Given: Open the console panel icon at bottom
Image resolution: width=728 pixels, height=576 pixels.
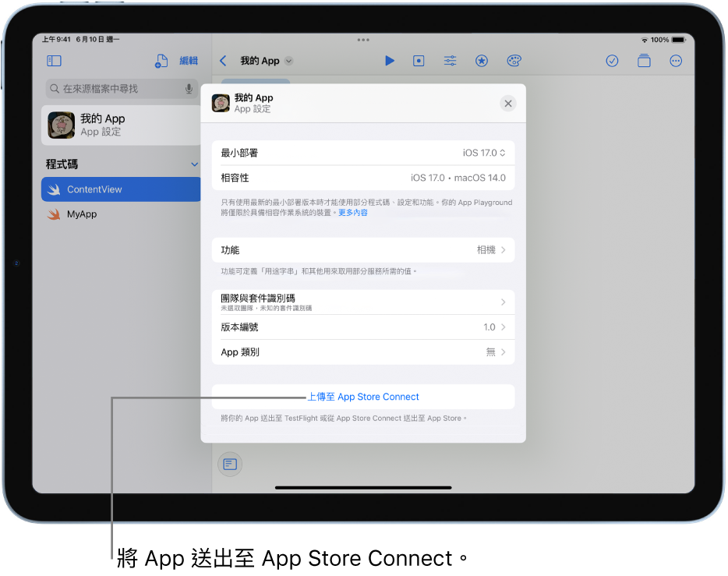Looking at the screenshot, I should click(230, 464).
